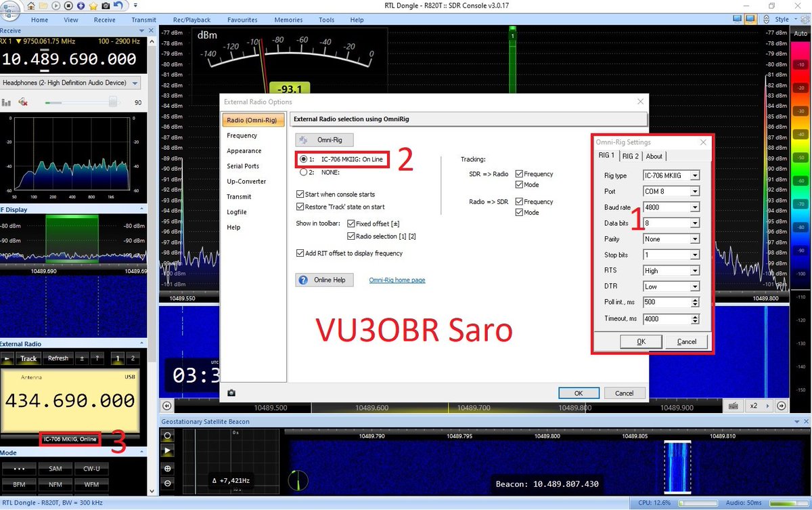
Task: Click the camera icon in External Radio Options
Action: point(231,393)
